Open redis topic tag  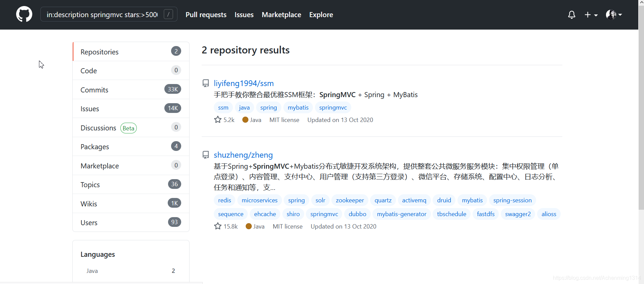[x=225, y=200]
